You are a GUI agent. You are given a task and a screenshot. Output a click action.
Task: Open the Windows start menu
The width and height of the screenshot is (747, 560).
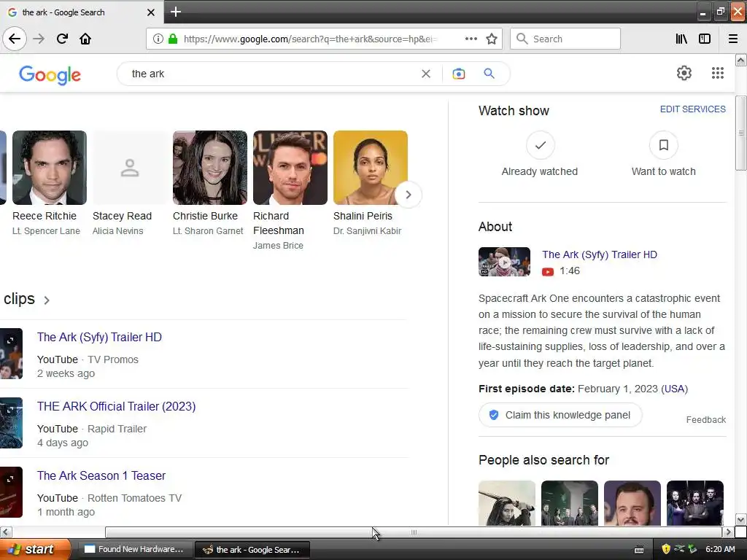tap(36, 549)
